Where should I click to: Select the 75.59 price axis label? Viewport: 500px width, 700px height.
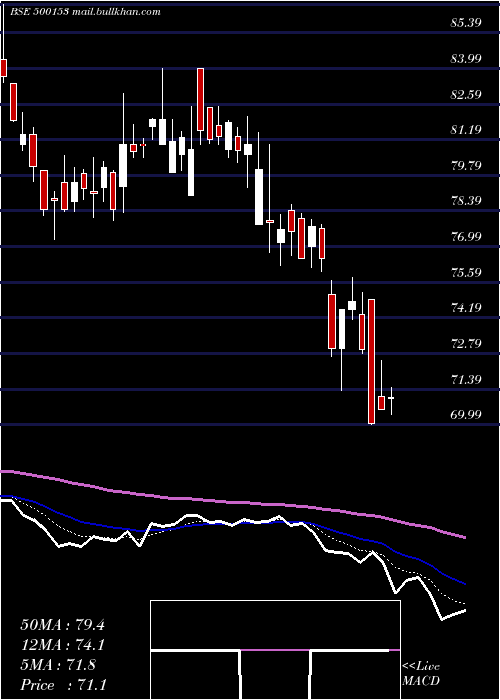pyautogui.click(x=466, y=272)
